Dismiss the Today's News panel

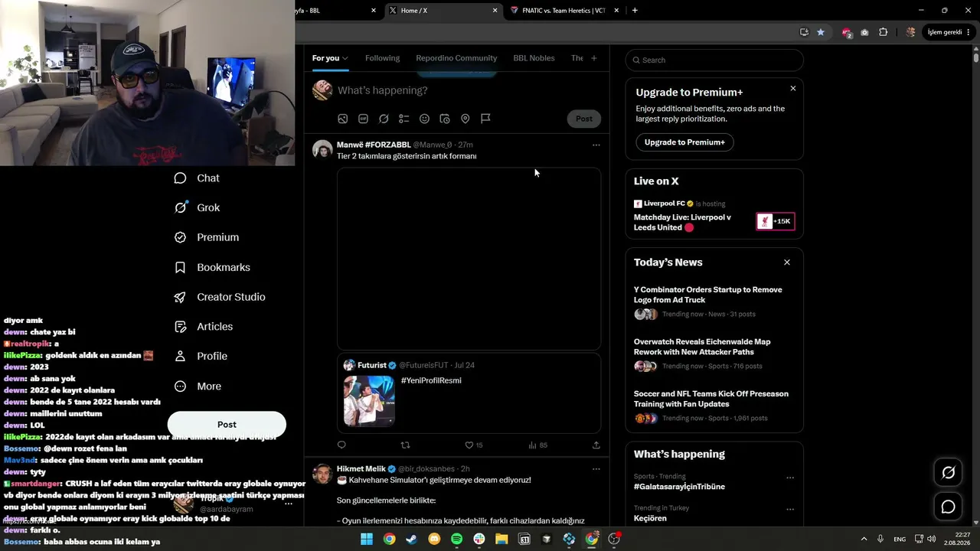[x=787, y=262]
